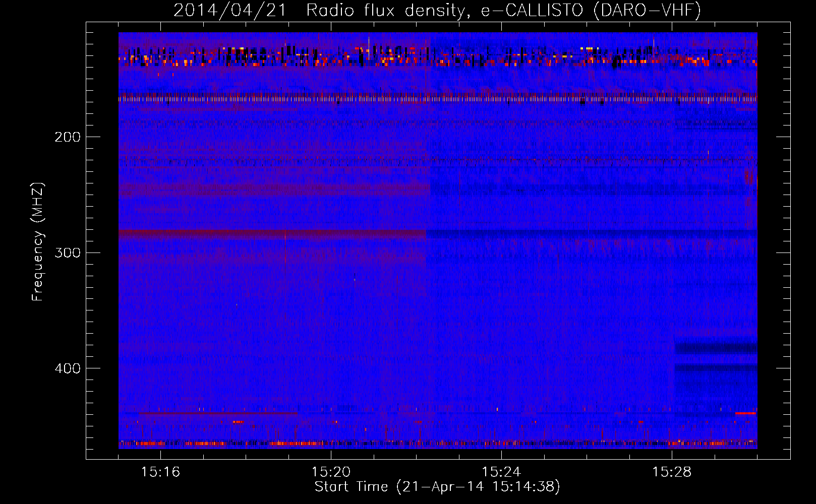Click the 15:24 time tick label
This screenshot has height=504, width=816.
click(501, 472)
